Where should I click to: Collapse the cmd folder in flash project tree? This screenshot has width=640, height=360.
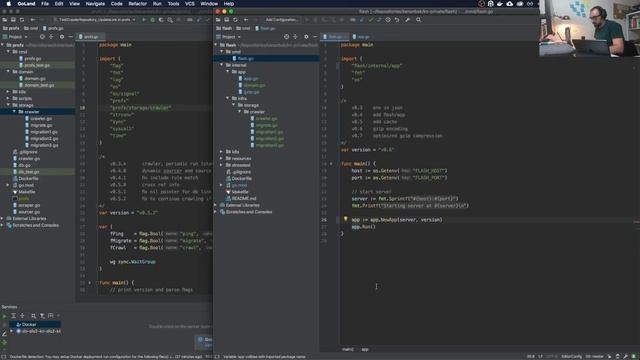[222, 52]
